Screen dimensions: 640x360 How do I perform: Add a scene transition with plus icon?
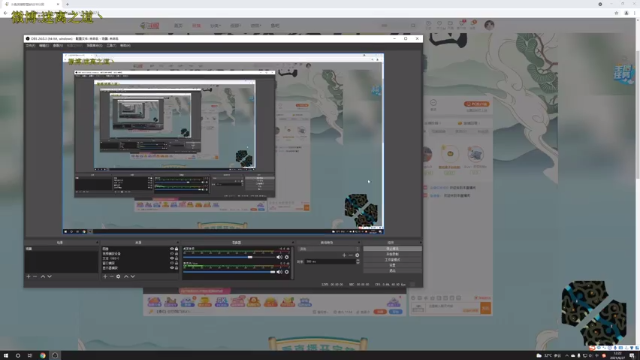tap(344, 255)
